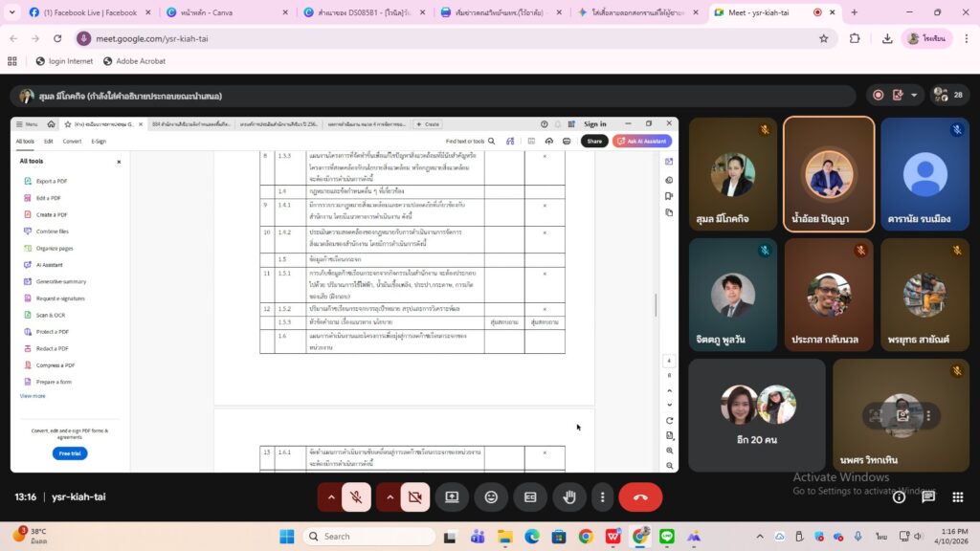This screenshot has height=551, width=980.
Task: Open the three-dot more options menu
Action: [602, 497]
